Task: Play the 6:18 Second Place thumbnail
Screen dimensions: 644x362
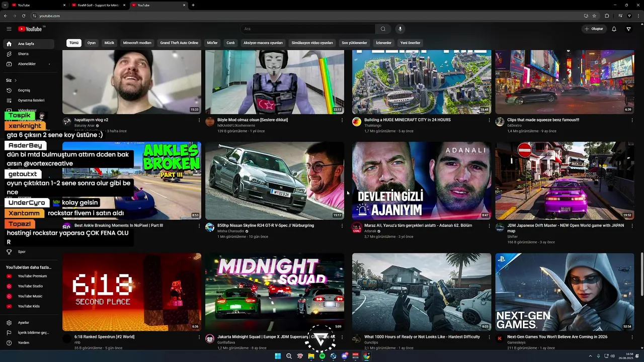Action: (132, 292)
